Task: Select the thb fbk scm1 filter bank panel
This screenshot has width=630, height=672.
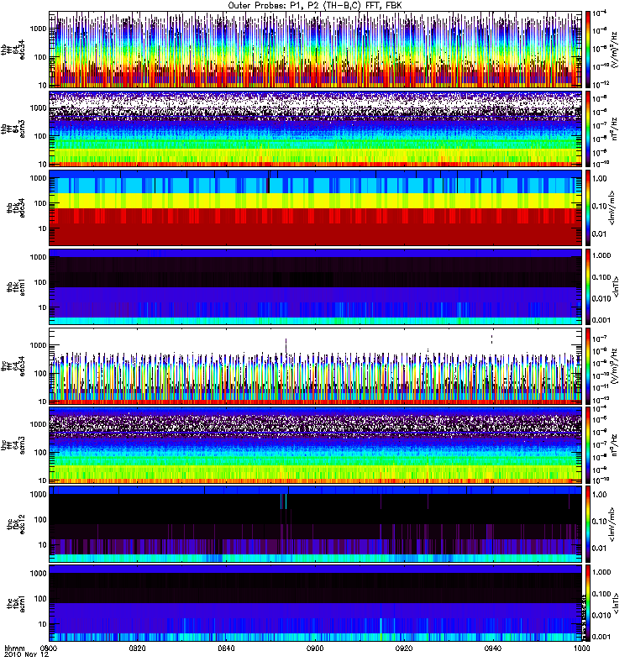Action: click(x=315, y=286)
